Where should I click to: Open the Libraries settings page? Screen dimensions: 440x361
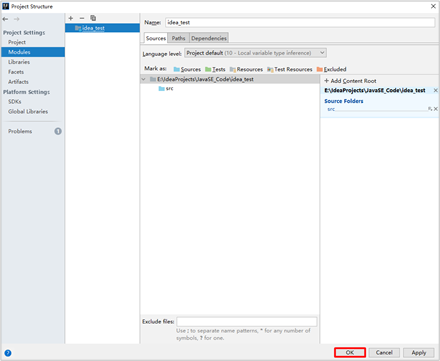pyautogui.click(x=19, y=62)
